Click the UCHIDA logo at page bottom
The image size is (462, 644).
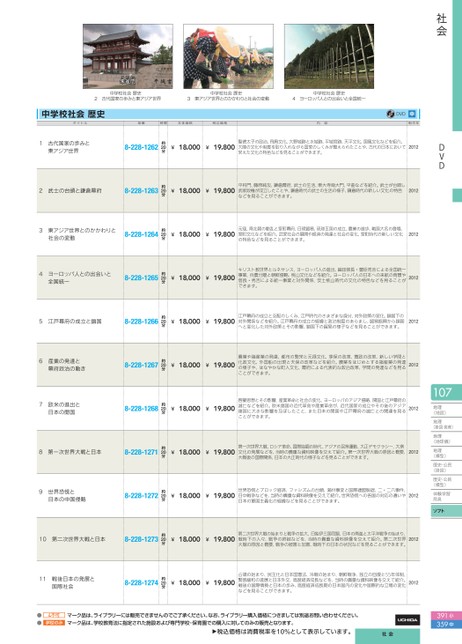click(407, 619)
